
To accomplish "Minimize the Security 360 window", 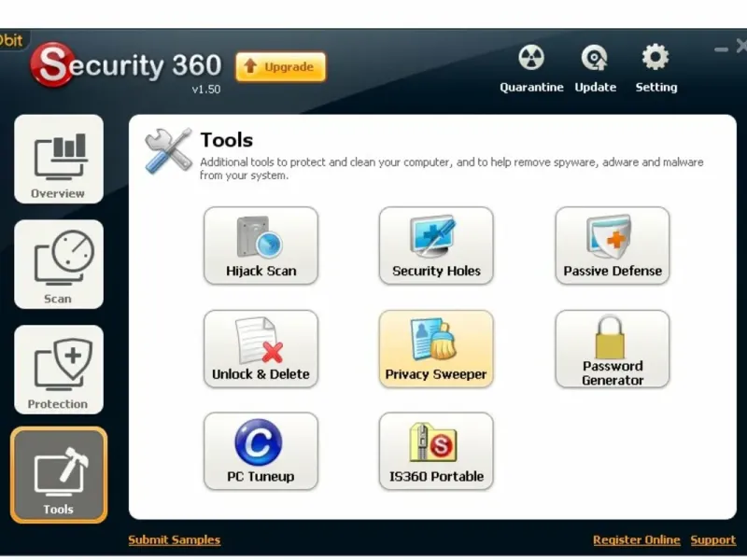I will pos(721,49).
